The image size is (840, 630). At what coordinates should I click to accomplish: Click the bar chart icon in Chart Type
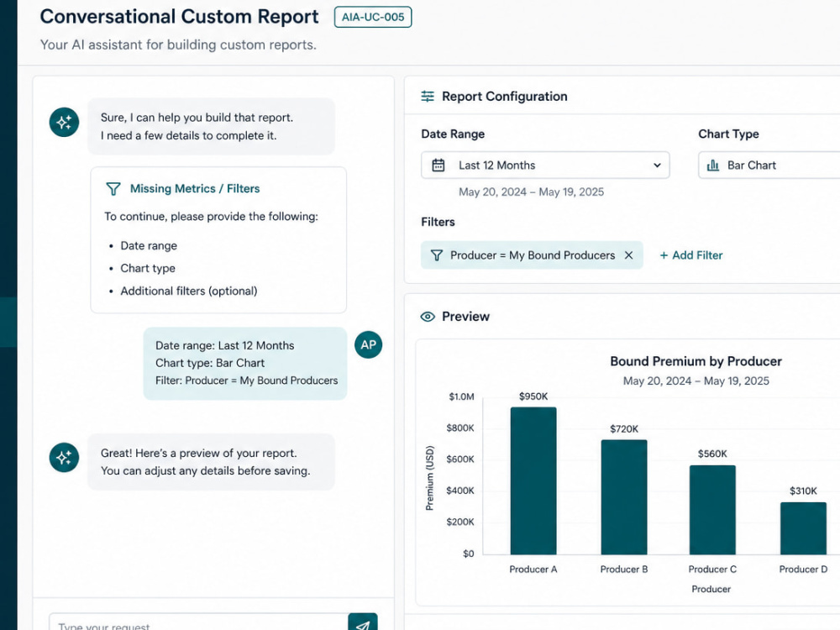coord(713,165)
